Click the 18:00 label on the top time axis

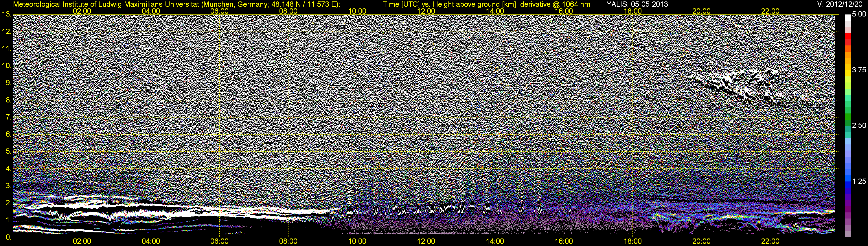[633, 11]
